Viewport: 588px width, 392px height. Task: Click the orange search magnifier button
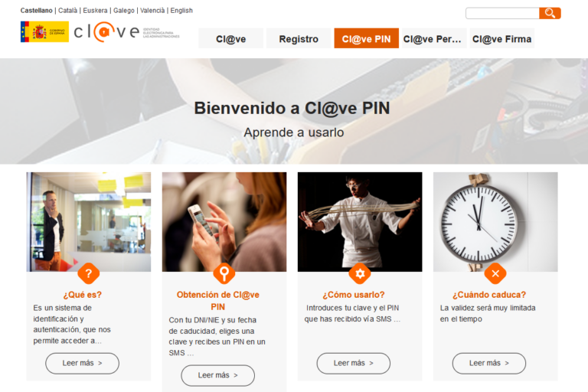550,13
